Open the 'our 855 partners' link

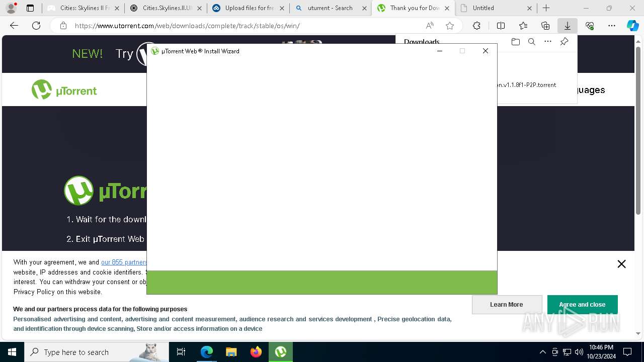pos(124,262)
